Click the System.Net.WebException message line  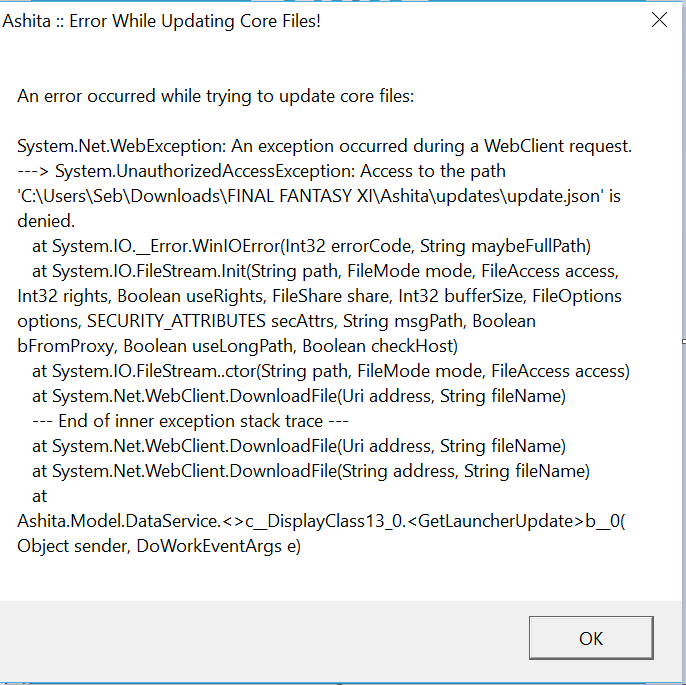coord(324,146)
